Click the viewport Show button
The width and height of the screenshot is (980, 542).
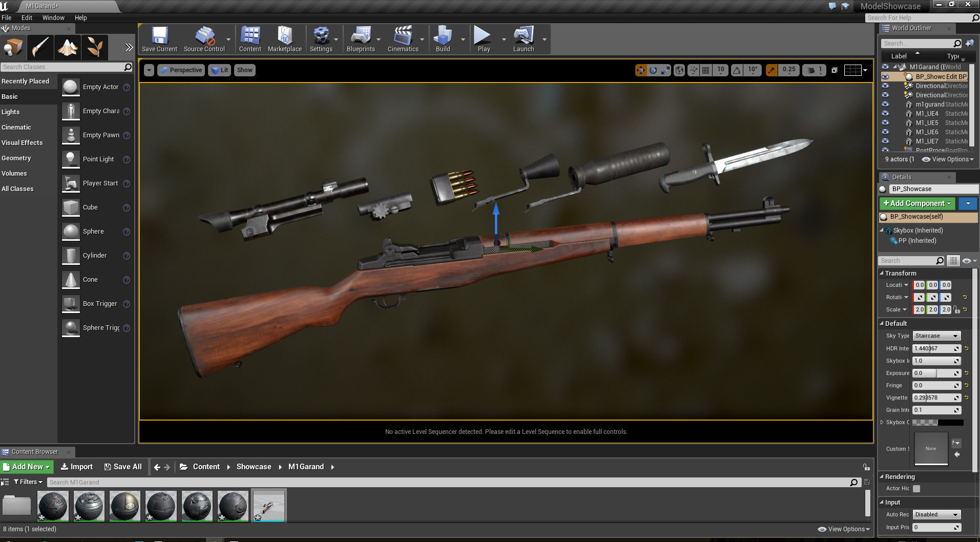[x=245, y=70]
